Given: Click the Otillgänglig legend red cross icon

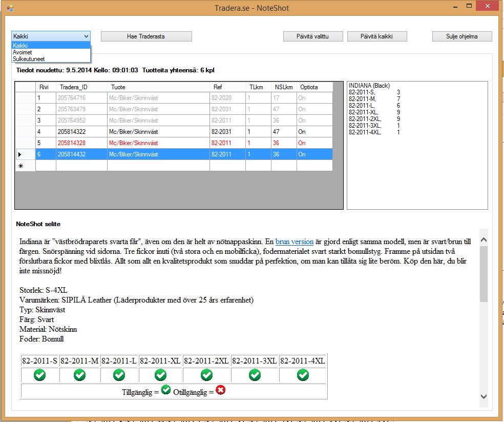Looking at the screenshot, I should (x=220, y=390).
